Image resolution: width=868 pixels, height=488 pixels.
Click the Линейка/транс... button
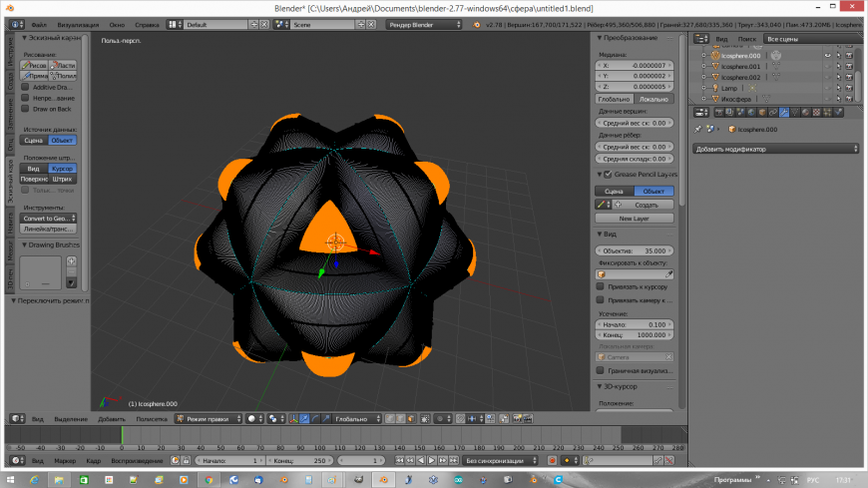click(49, 229)
